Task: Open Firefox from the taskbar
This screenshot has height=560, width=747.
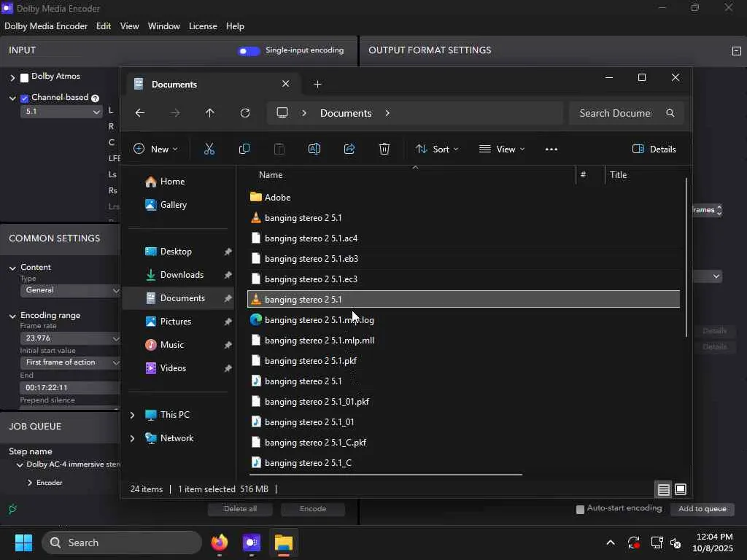Action: point(219,542)
